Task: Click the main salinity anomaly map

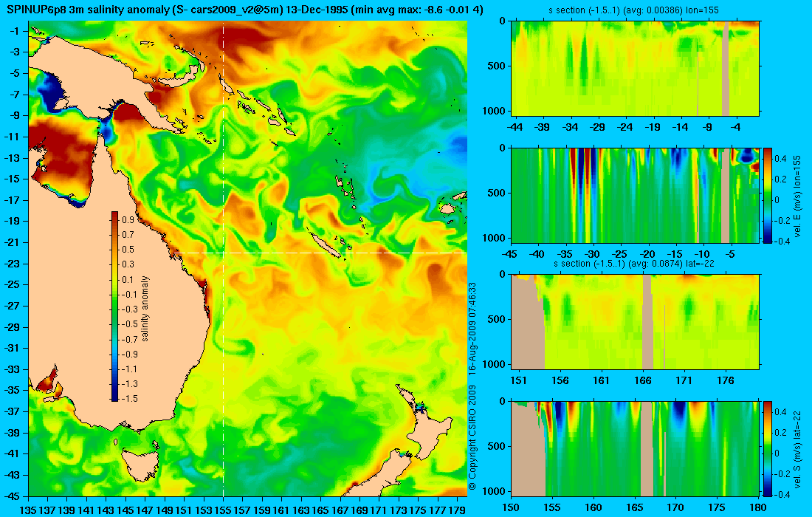Action: 247,258
